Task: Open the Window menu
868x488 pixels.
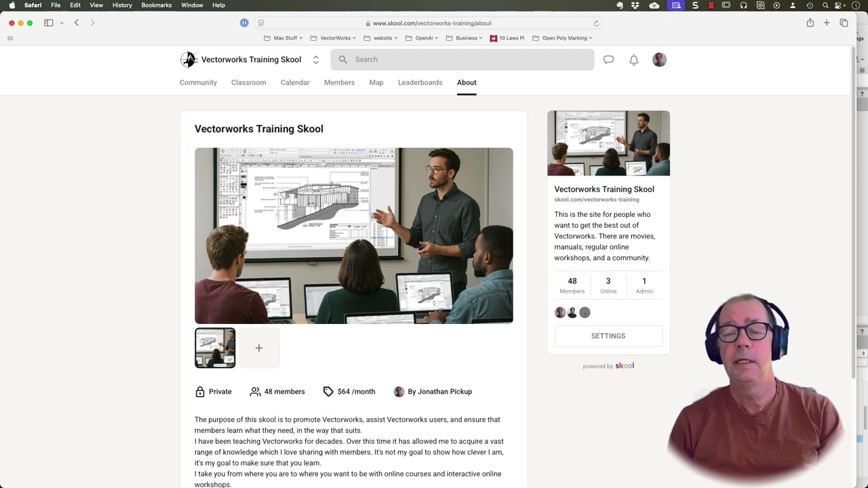Action: click(x=192, y=5)
